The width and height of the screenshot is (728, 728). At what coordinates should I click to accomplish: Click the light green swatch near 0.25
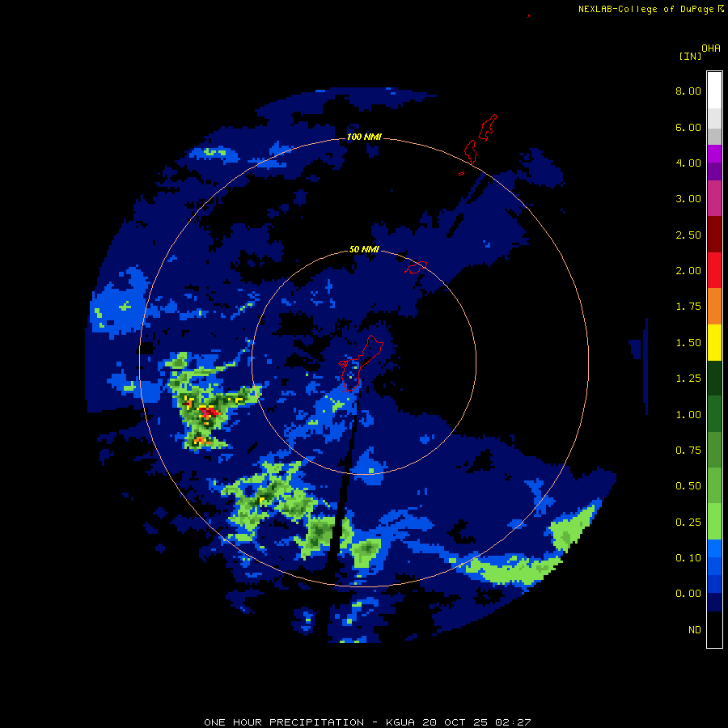(x=714, y=522)
